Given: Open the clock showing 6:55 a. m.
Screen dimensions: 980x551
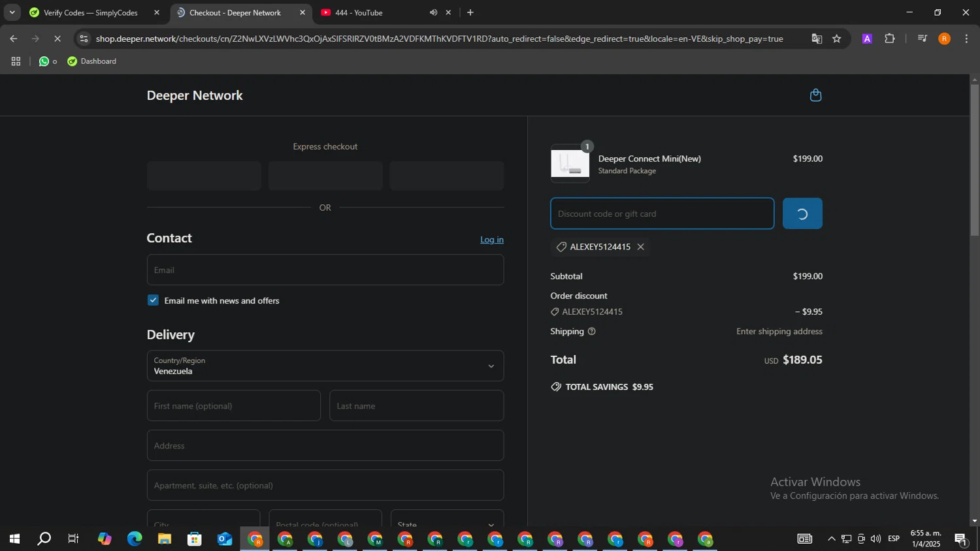Looking at the screenshot, I should 926,539.
